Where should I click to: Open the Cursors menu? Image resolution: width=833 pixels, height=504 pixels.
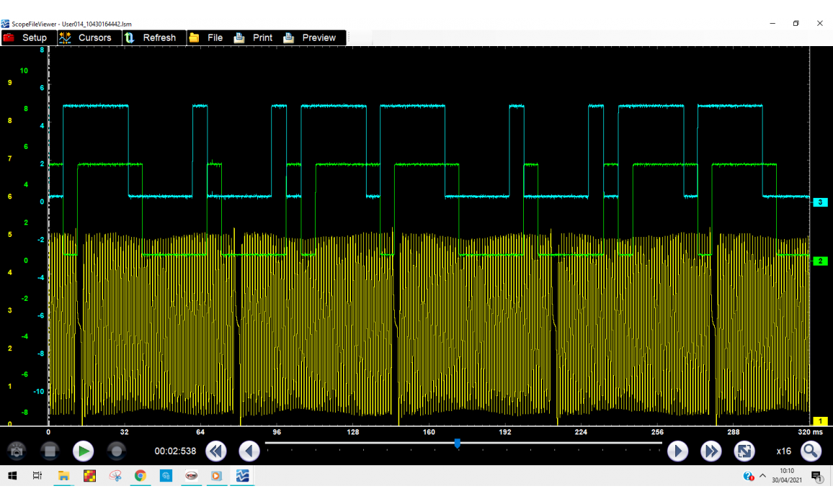click(86, 37)
